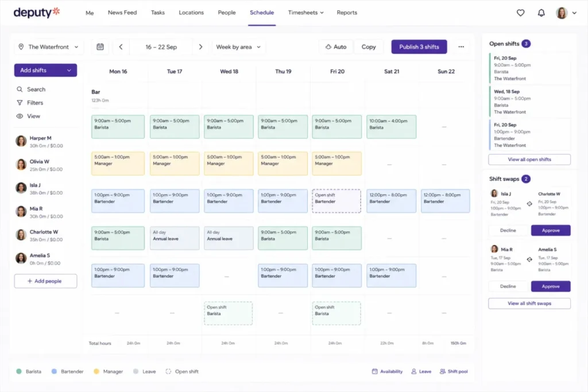
Task: Click View all open shifts
Action: pyautogui.click(x=529, y=160)
